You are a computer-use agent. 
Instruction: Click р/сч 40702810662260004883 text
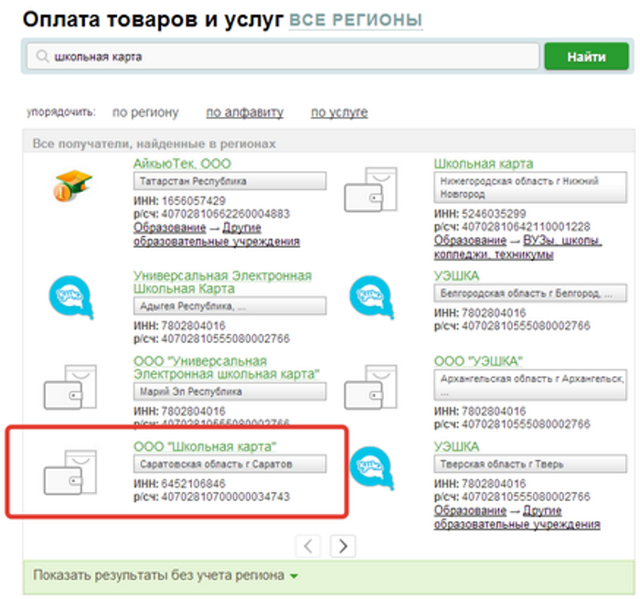pos(212,214)
